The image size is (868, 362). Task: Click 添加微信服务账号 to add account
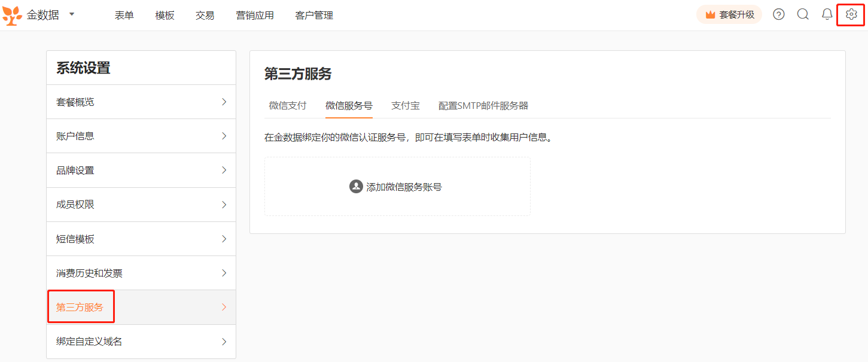[x=397, y=186]
